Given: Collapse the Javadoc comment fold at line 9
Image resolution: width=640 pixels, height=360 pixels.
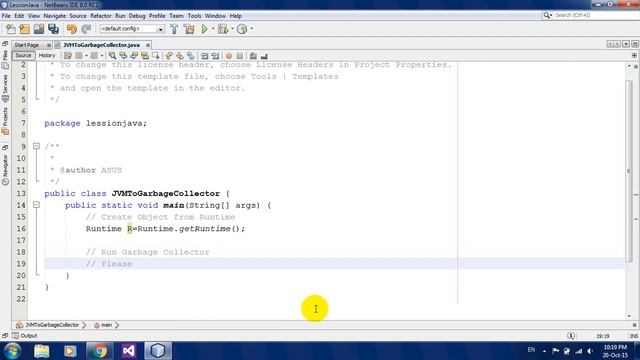Looking at the screenshot, I should (36, 146).
